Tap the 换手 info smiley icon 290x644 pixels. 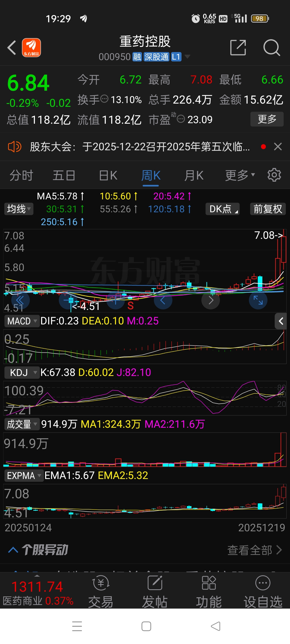coord(104,99)
